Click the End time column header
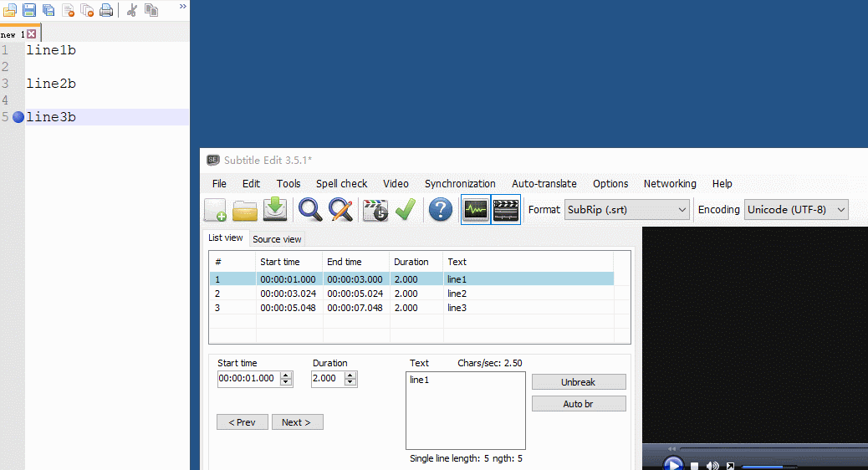 (356, 262)
